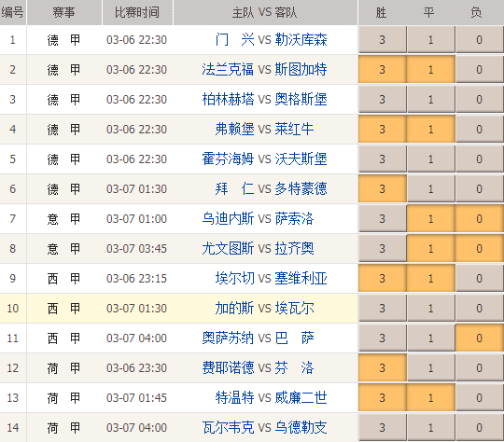Deselect loss (0) for match 11 奥萨苏纳 vs 巴萨
This screenshot has width=504, height=442.
(480, 338)
